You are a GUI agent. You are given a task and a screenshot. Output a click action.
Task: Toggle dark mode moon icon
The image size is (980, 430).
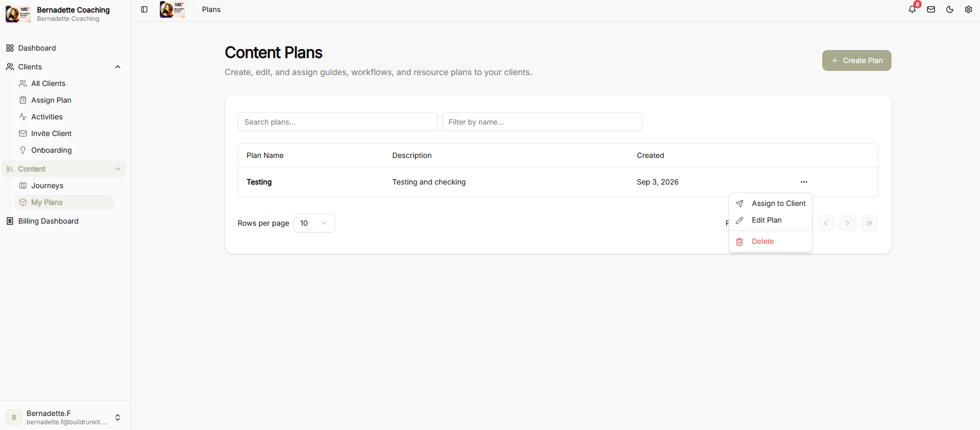coord(950,9)
